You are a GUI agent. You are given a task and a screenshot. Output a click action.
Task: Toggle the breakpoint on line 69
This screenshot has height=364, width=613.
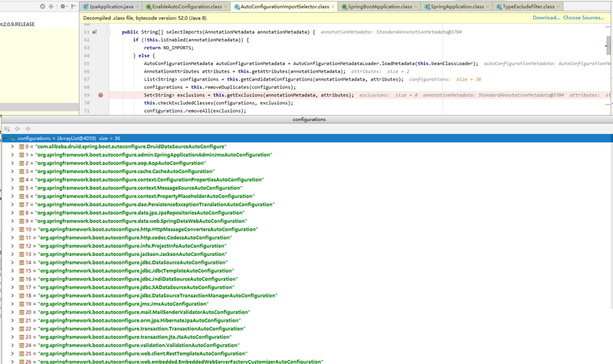click(100, 95)
